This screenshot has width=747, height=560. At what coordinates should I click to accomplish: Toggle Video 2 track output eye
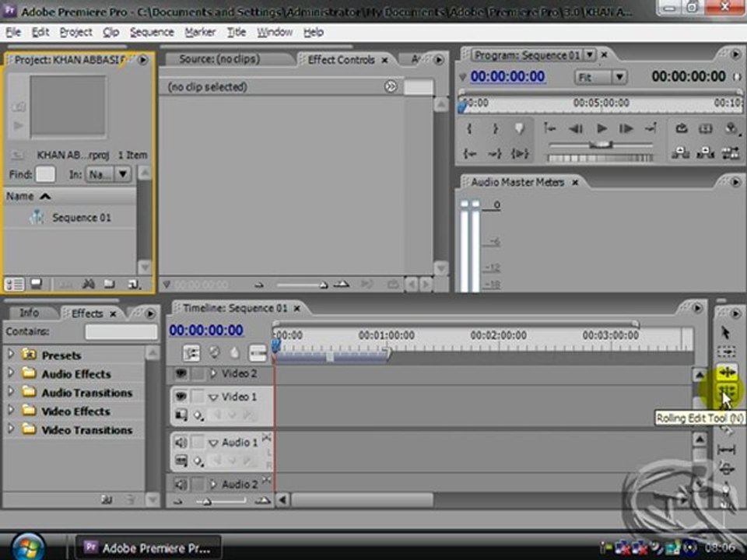click(x=181, y=374)
